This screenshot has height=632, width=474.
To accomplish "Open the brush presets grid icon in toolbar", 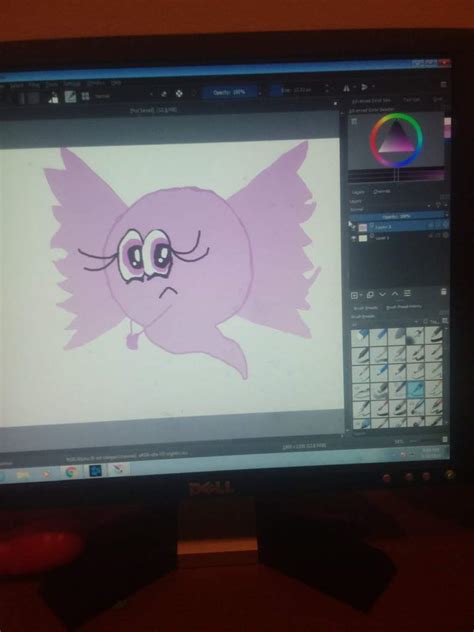I will coord(85,96).
